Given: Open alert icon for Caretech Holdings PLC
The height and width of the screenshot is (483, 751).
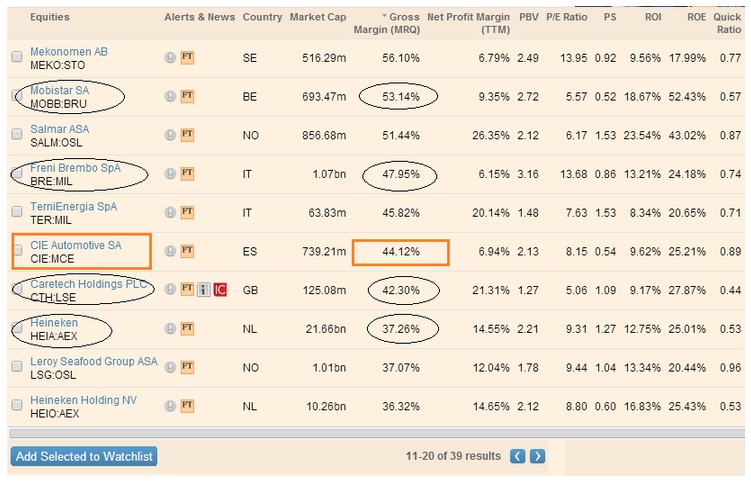Looking at the screenshot, I should (x=170, y=289).
